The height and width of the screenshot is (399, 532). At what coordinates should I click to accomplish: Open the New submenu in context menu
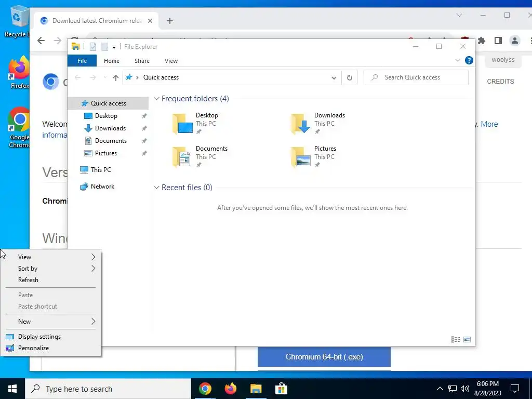[x=51, y=322]
